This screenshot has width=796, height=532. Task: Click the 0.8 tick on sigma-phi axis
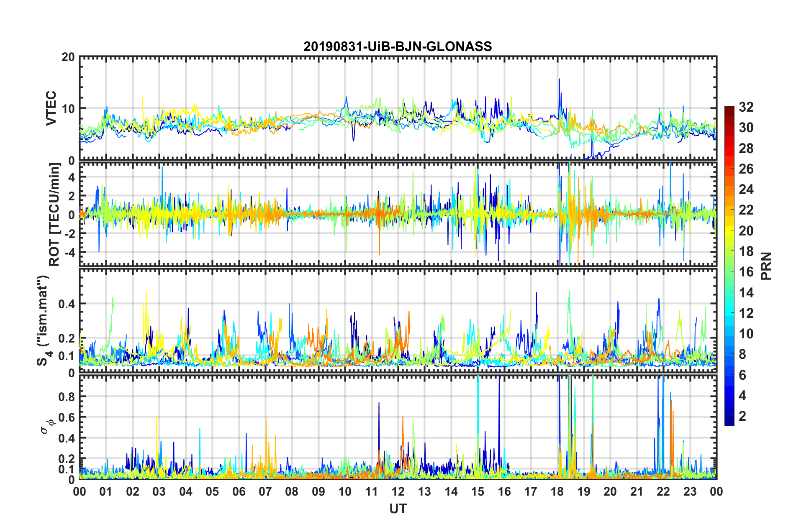pos(67,396)
